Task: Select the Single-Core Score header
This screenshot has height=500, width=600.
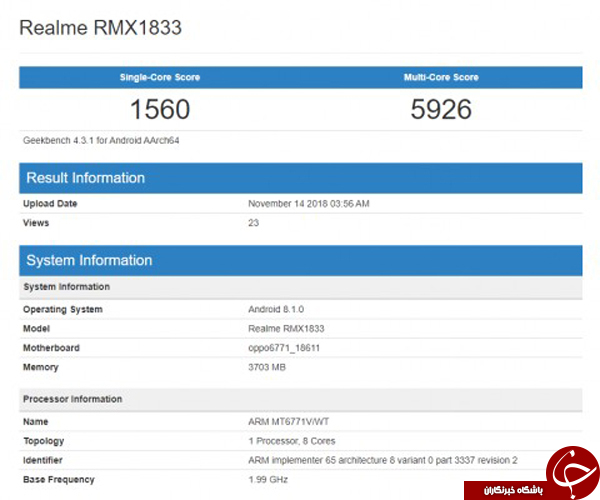Action: tap(160, 77)
